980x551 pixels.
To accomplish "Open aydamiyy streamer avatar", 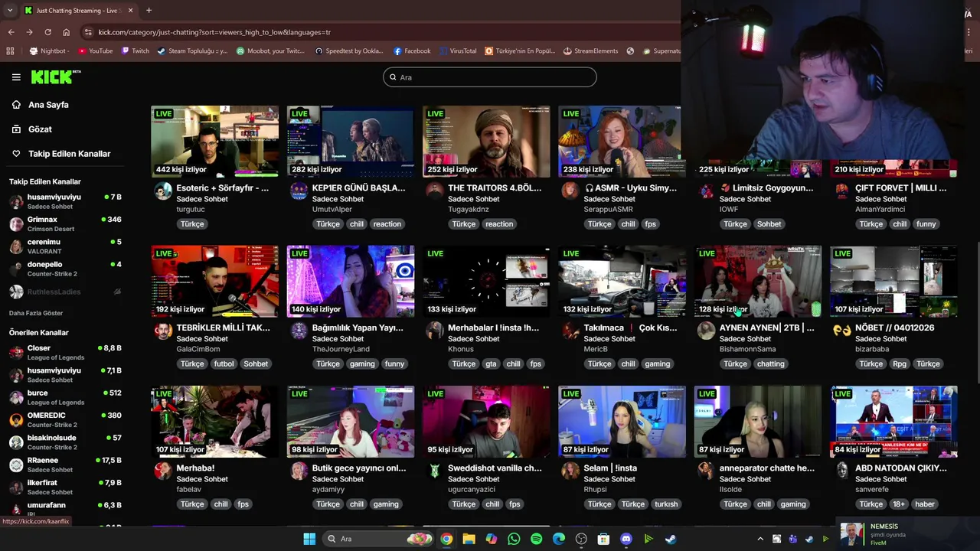I will (x=299, y=471).
